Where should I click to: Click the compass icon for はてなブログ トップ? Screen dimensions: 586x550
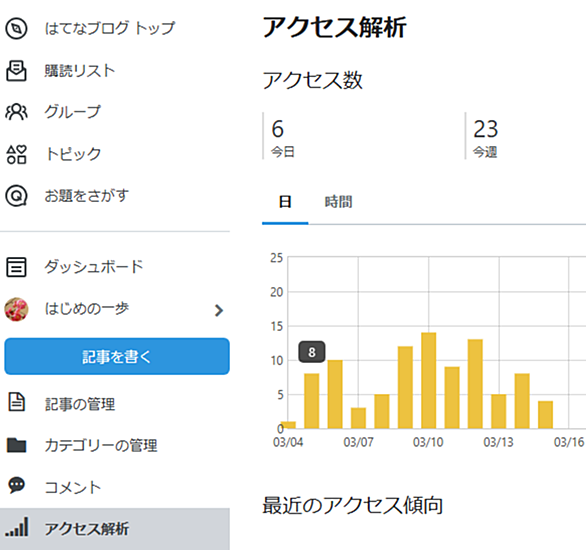tap(16, 28)
